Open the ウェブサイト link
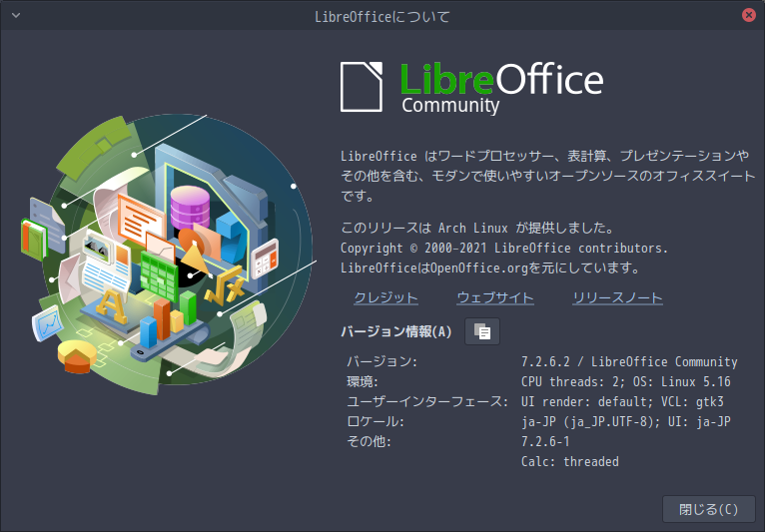Image resolution: width=765 pixels, height=532 pixels. click(495, 297)
